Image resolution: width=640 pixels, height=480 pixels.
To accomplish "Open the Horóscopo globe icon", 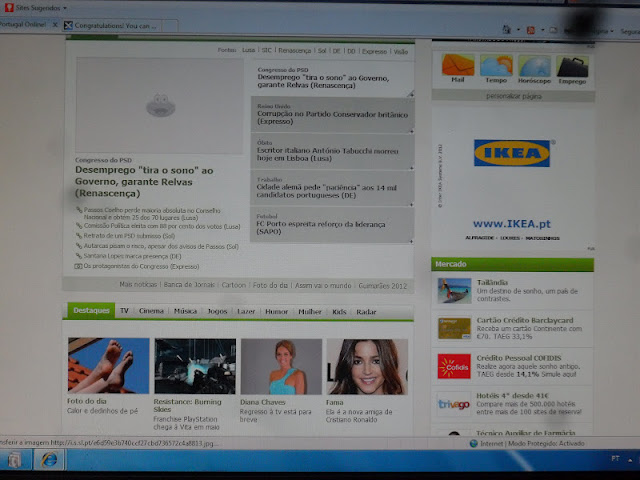I will (x=534, y=66).
